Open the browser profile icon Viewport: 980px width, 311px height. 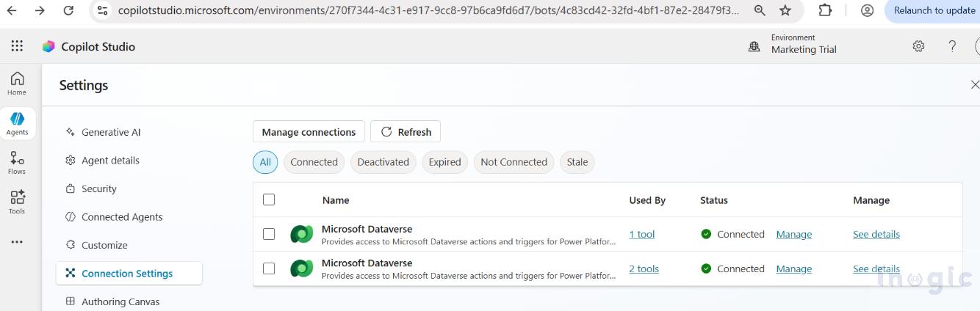pos(867,11)
